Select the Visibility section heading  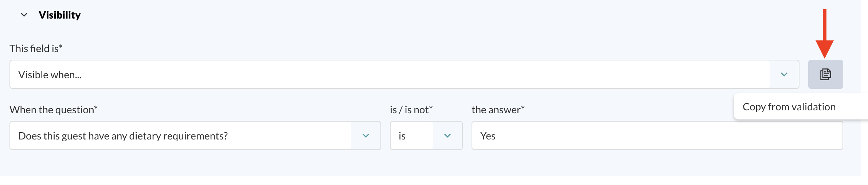click(60, 15)
